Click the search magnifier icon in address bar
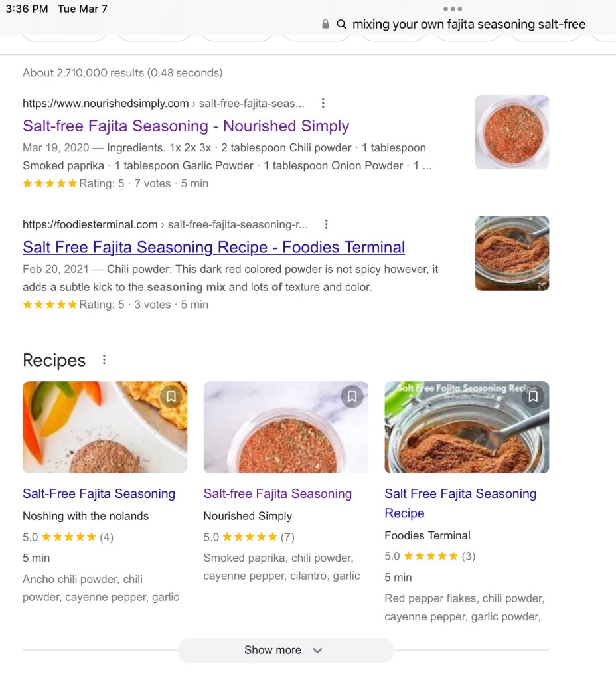The width and height of the screenshot is (616, 680). pyautogui.click(x=341, y=24)
